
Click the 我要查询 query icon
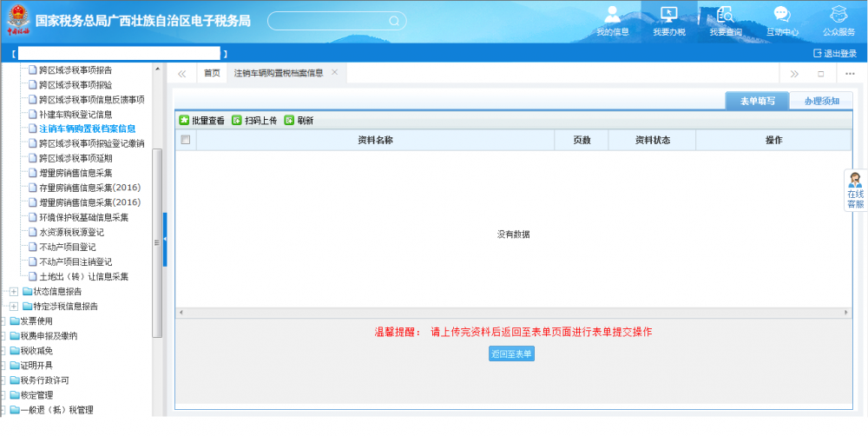click(x=725, y=21)
